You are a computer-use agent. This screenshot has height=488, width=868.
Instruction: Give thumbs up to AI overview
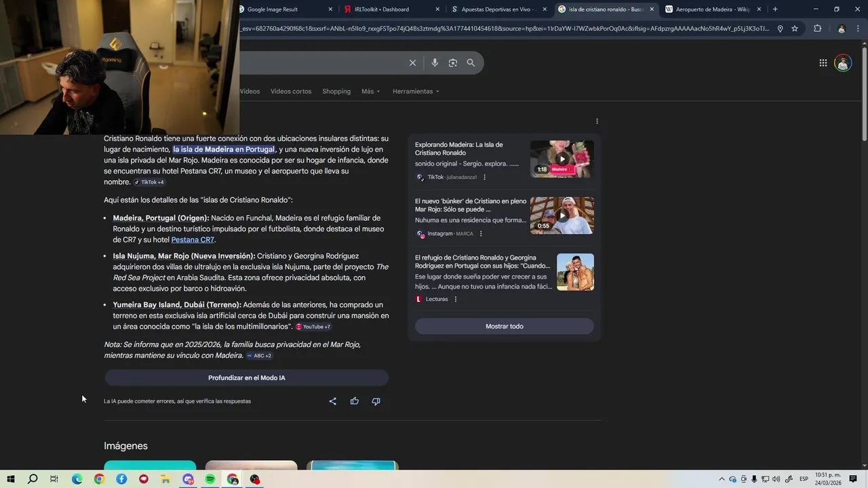click(x=354, y=401)
